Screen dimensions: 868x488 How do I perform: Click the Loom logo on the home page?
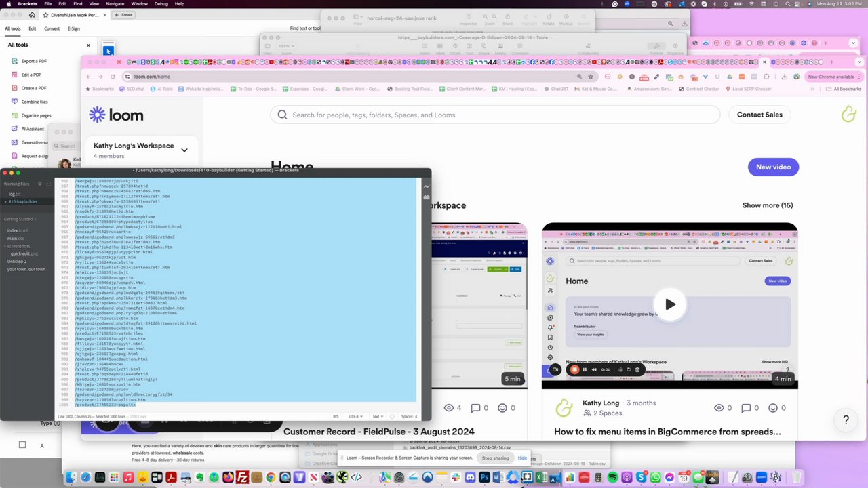point(116,115)
